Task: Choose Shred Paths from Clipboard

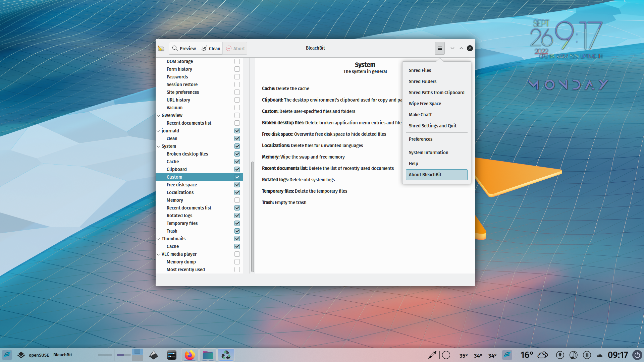Action: (x=436, y=93)
